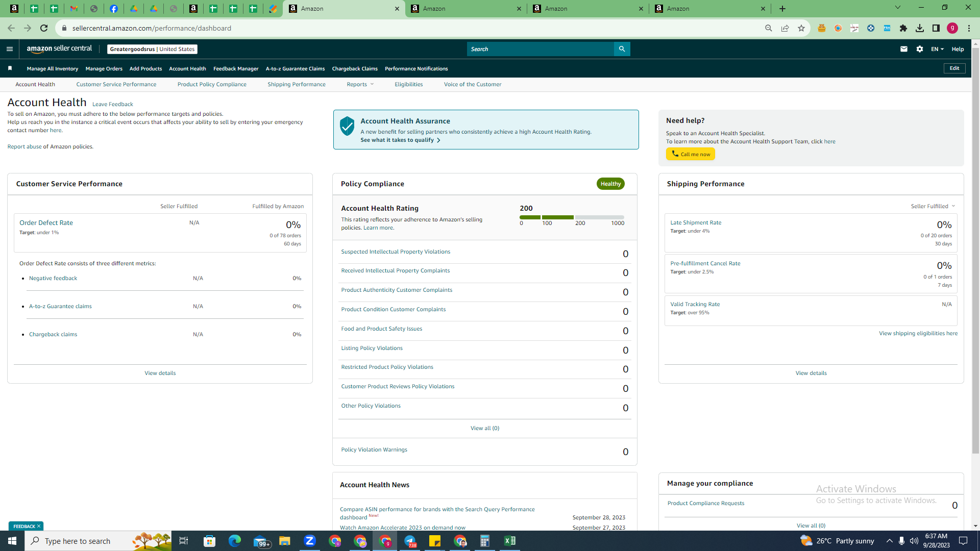980x551 pixels.
Task: Open Suspected Intellectual Property Violations link
Action: (x=396, y=252)
